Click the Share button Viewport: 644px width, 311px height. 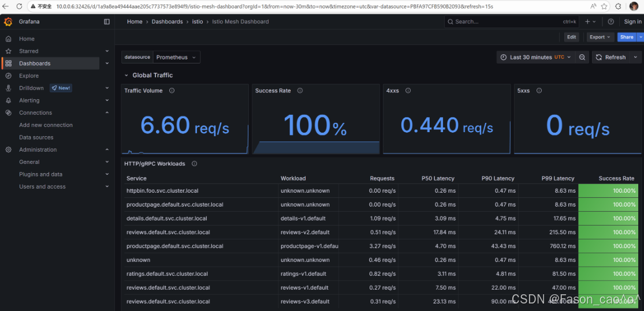[x=627, y=37]
